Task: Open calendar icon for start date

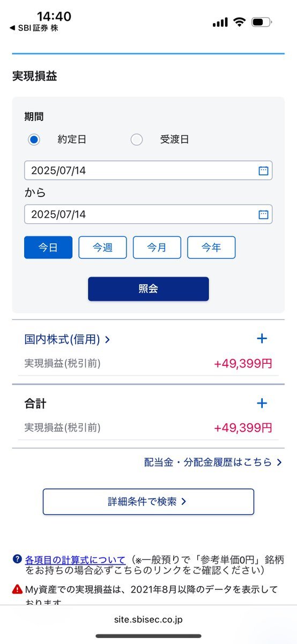Action: coord(263,171)
